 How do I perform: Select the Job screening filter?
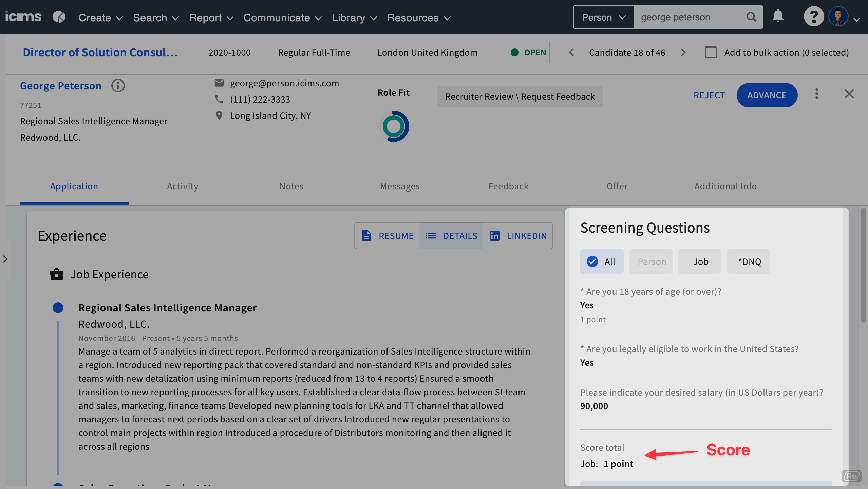(x=700, y=261)
